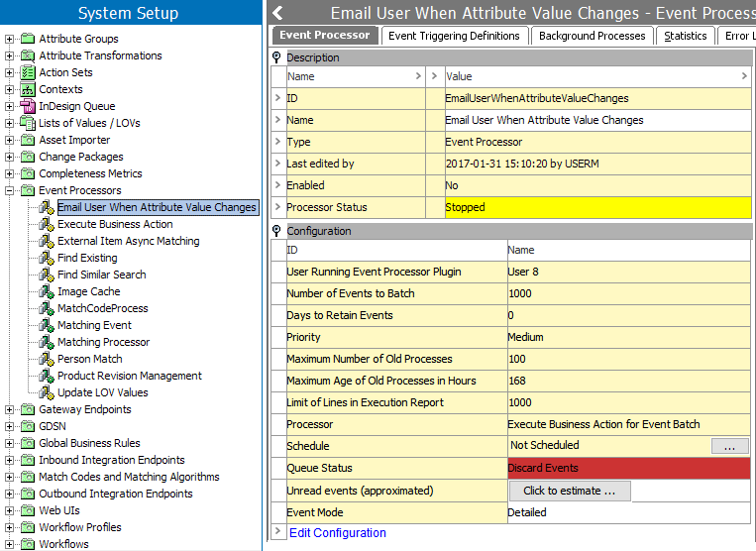Switch to the Event Processor tab
The height and width of the screenshot is (551, 756).
click(325, 36)
